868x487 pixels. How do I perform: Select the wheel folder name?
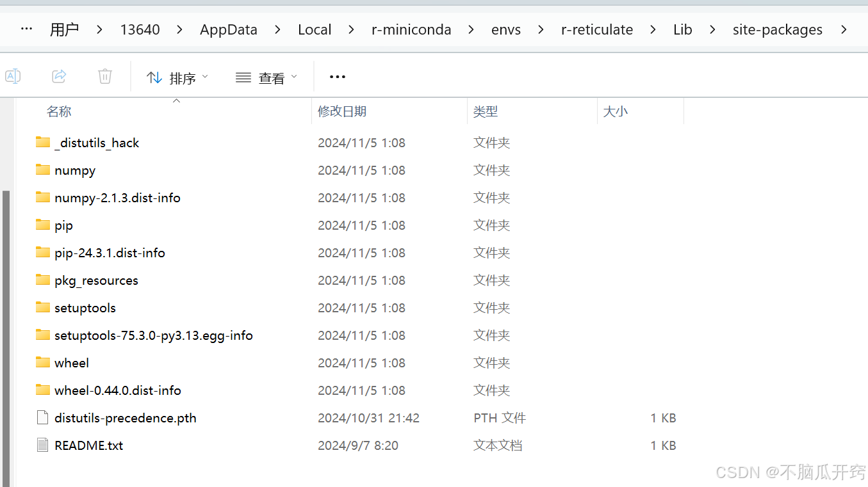tap(72, 363)
